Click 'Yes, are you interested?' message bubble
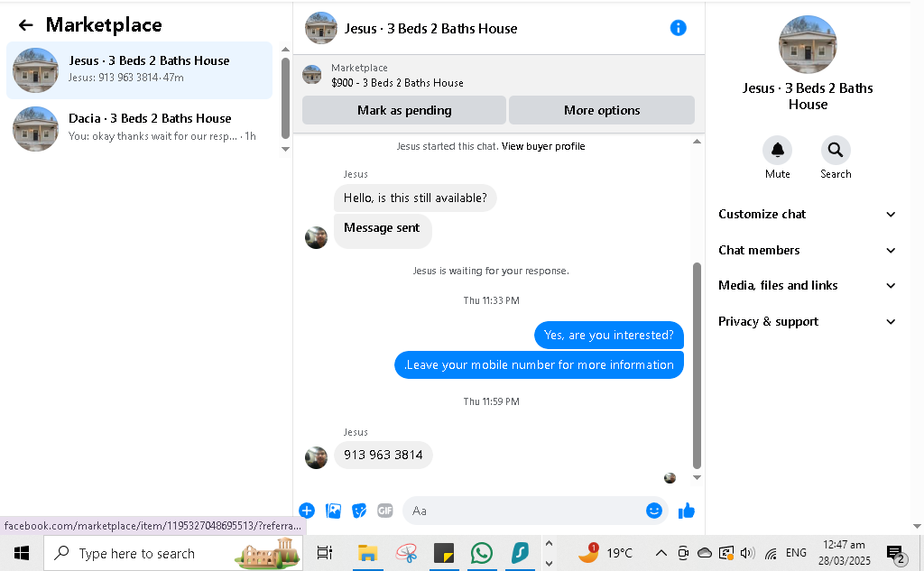This screenshot has width=924, height=571. pyautogui.click(x=609, y=335)
